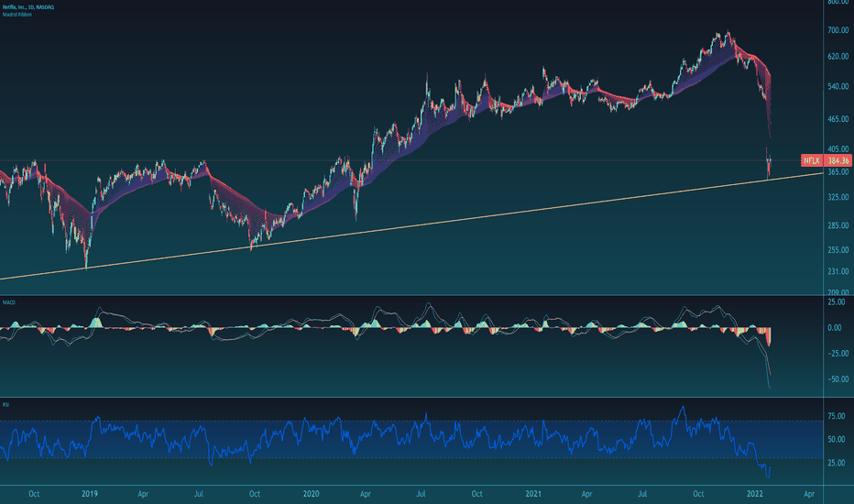Viewport: 854px width, 504px height.
Task: Click the 285.00 price axis label
Action: pyautogui.click(x=838, y=225)
